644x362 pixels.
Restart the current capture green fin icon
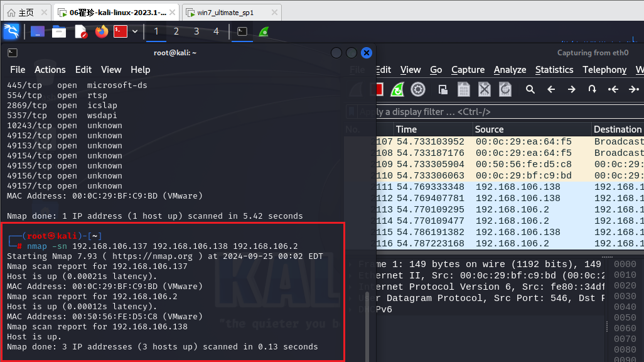(397, 89)
